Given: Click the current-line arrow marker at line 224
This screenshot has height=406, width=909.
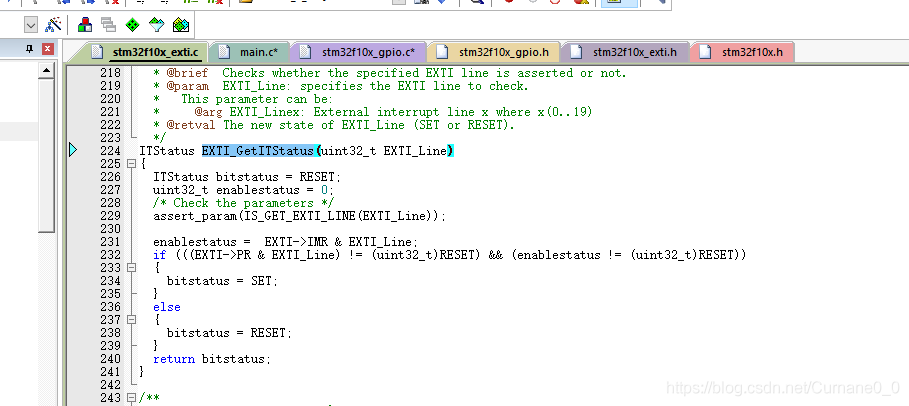Looking at the screenshot, I should click(x=73, y=151).
